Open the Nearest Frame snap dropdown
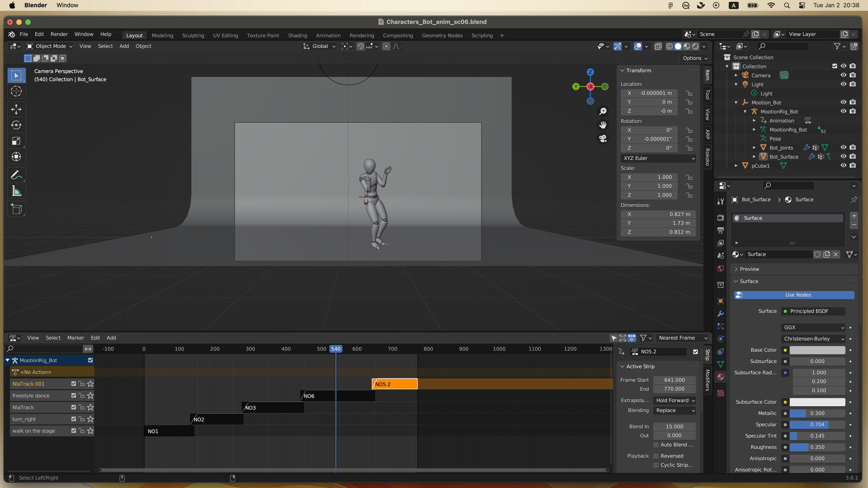This screenshot has height=488, width=868. tap(683, 338)
